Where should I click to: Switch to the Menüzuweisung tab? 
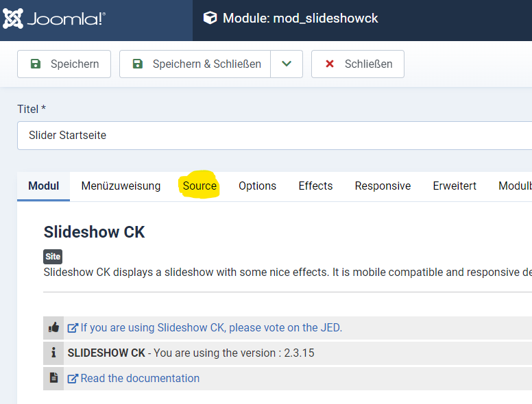click(121, 186)
